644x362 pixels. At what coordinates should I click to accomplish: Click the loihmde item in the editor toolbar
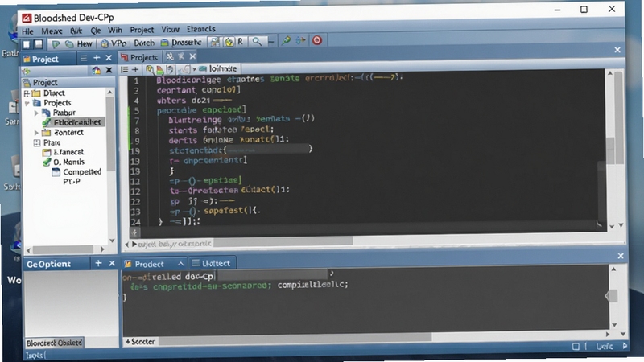[x=218, y=68]
